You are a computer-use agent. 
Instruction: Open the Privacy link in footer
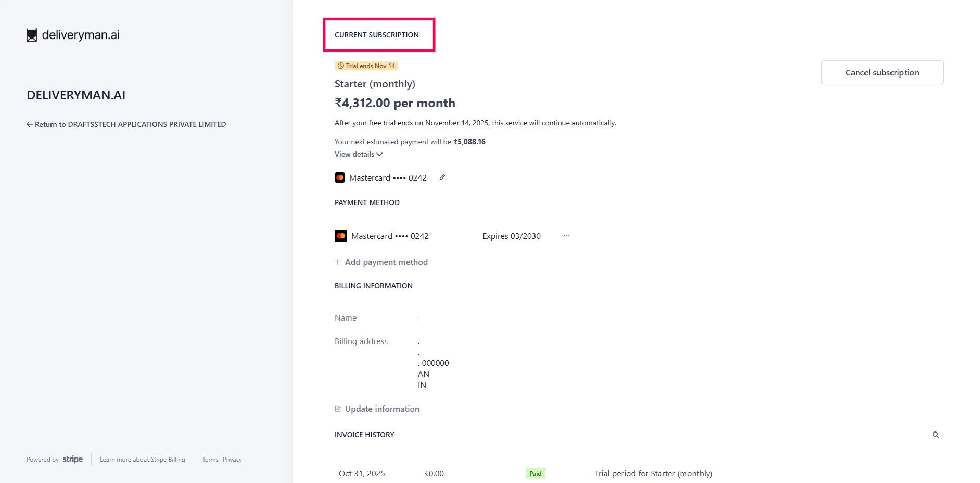232,460
